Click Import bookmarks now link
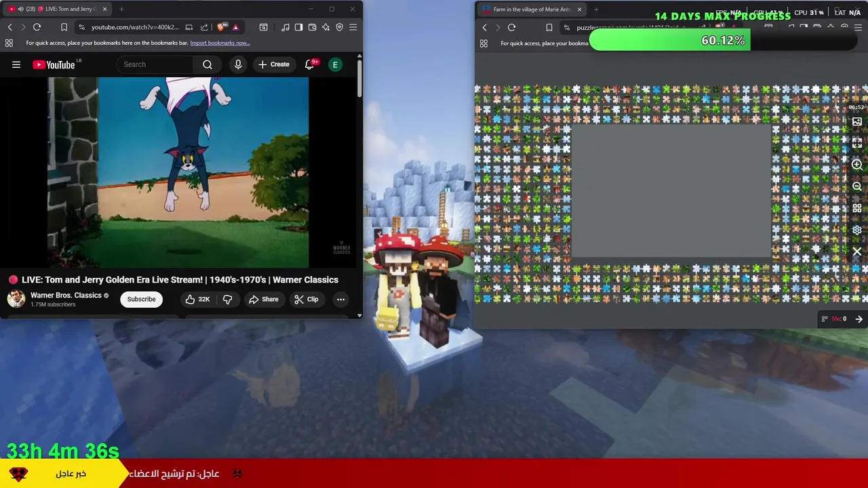 220,43
